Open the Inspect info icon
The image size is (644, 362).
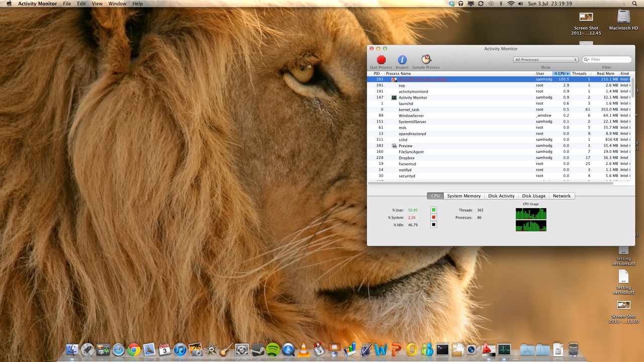402,60
